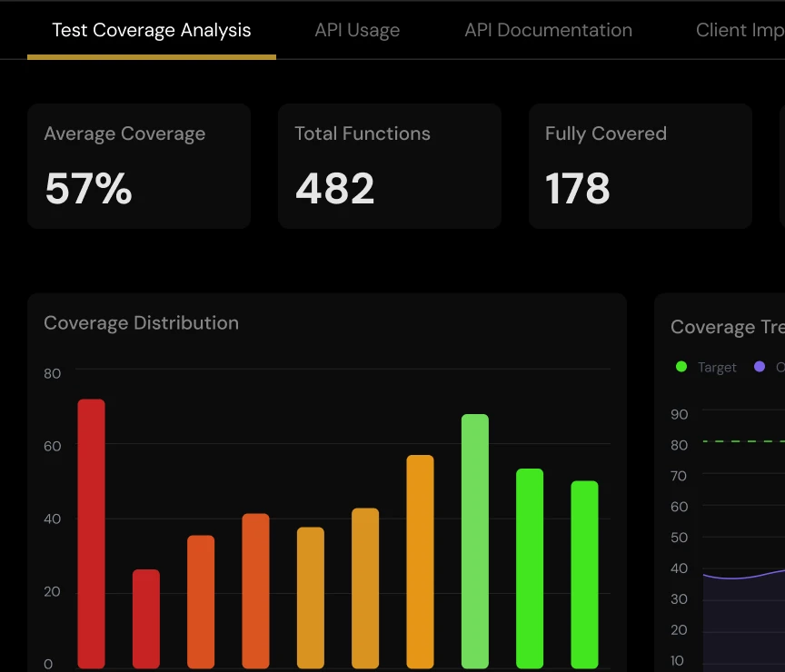The image size is (785, 672).
Task: Select the Test Coverage Analysis tab
Action: click(x=151, y=30)
